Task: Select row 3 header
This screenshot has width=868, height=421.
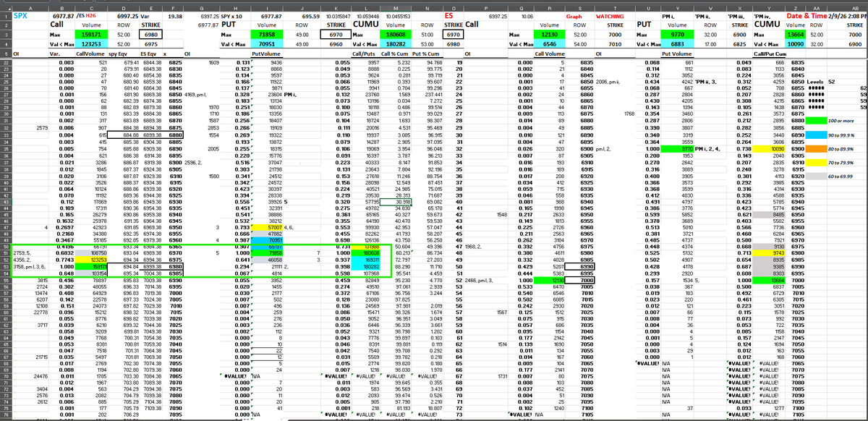Action: click(x=7, y=34)
